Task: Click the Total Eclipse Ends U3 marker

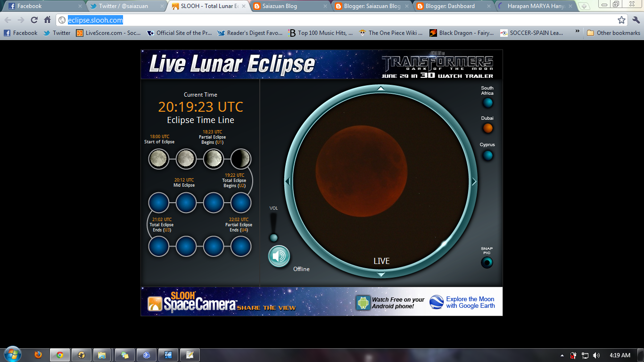Action: tap(159, 246)
